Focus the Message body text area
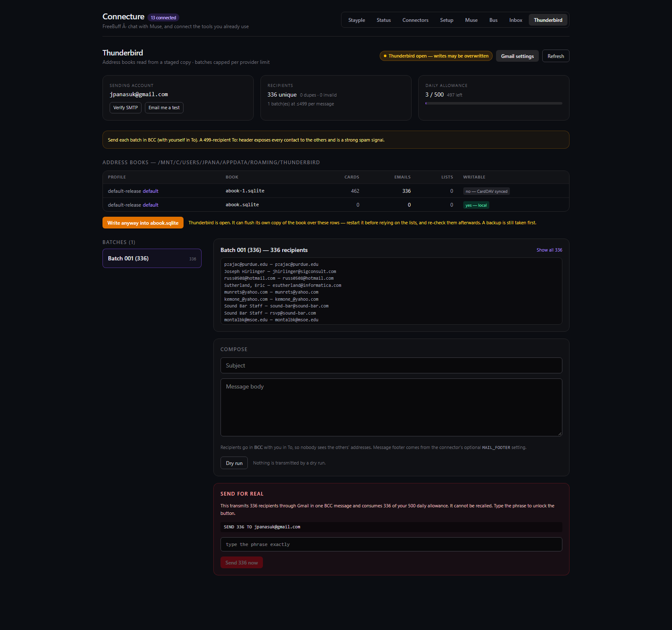672x630 pixels. point(391,407)
